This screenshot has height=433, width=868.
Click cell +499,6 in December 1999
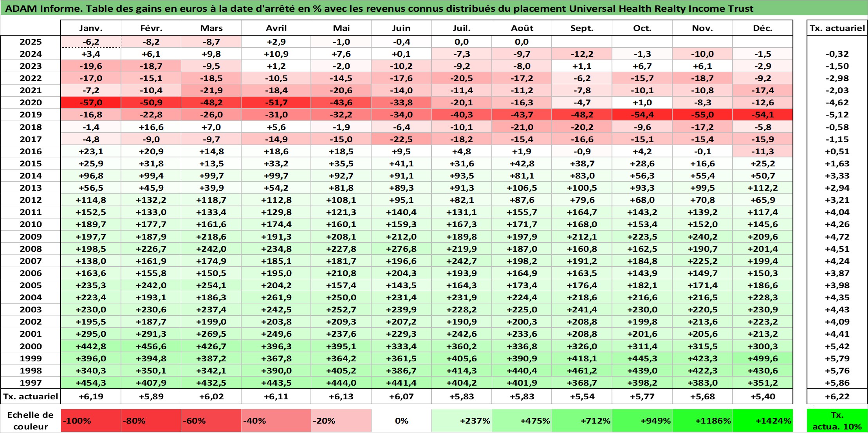pos(763,358)
